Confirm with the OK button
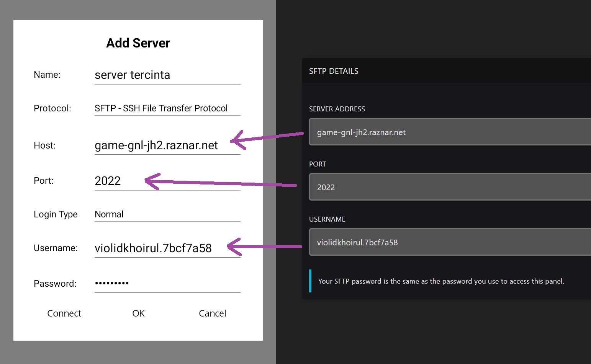Image resolution: width=591 pixels, height=364 pixels. 138,313
